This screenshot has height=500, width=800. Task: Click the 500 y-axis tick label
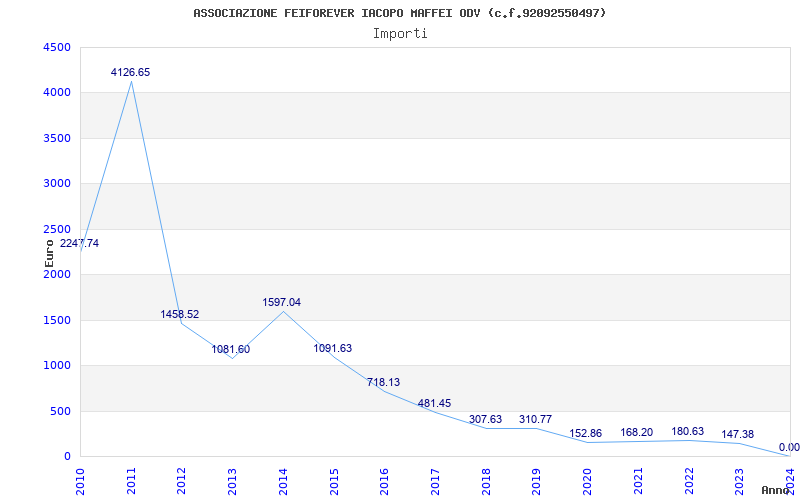60,411
